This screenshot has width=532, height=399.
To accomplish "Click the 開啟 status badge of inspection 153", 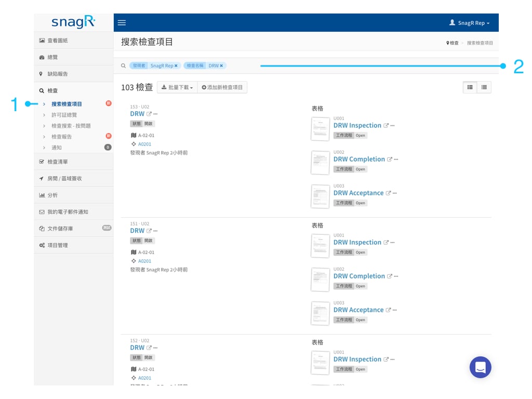I will pos(149,124).
